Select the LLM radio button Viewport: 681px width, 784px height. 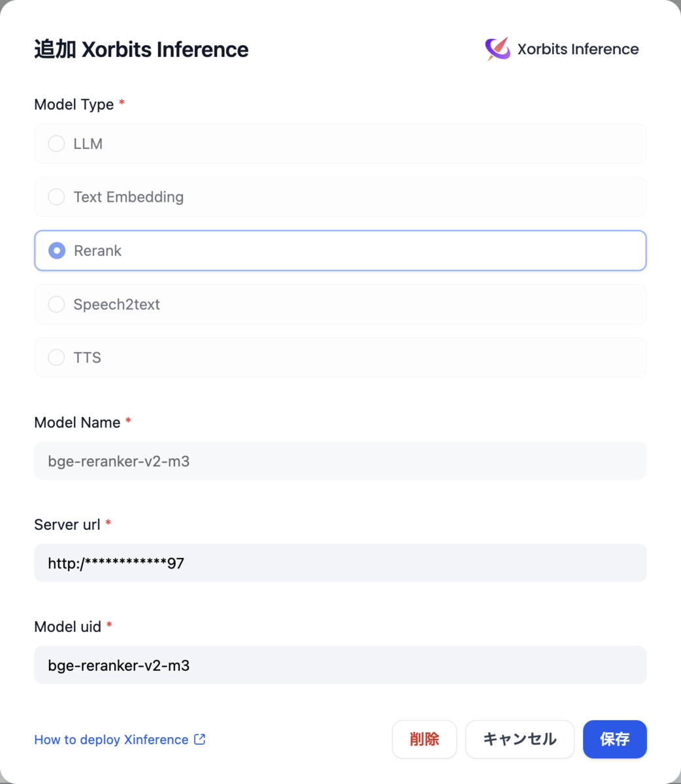[x=57, y=144]
